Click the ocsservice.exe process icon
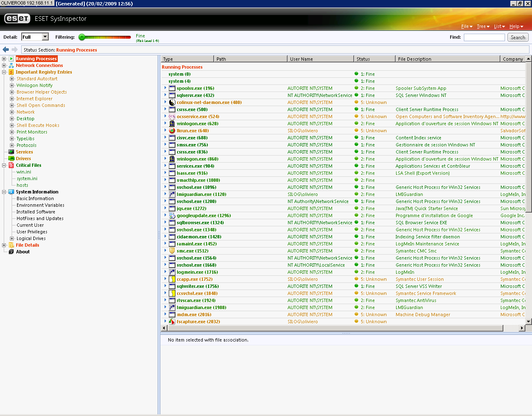 click(172, 116)
